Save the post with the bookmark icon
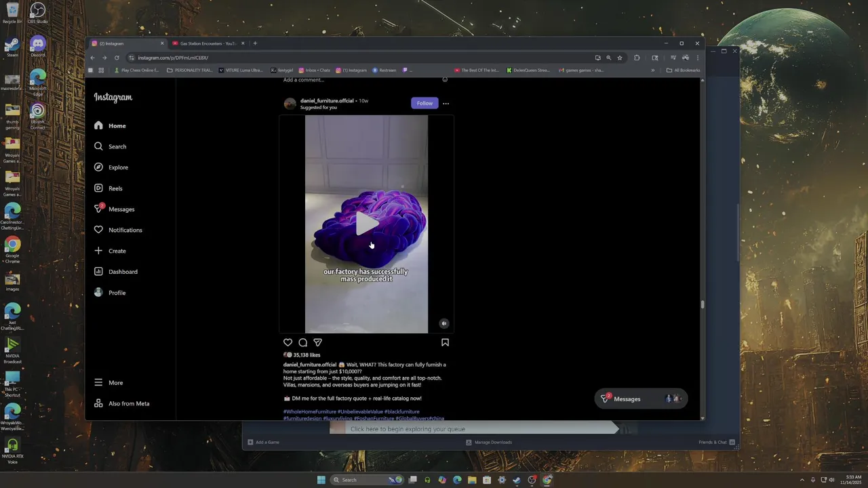Image resolution: width=868 pixels, height=488 pixels. coord(445,342)
